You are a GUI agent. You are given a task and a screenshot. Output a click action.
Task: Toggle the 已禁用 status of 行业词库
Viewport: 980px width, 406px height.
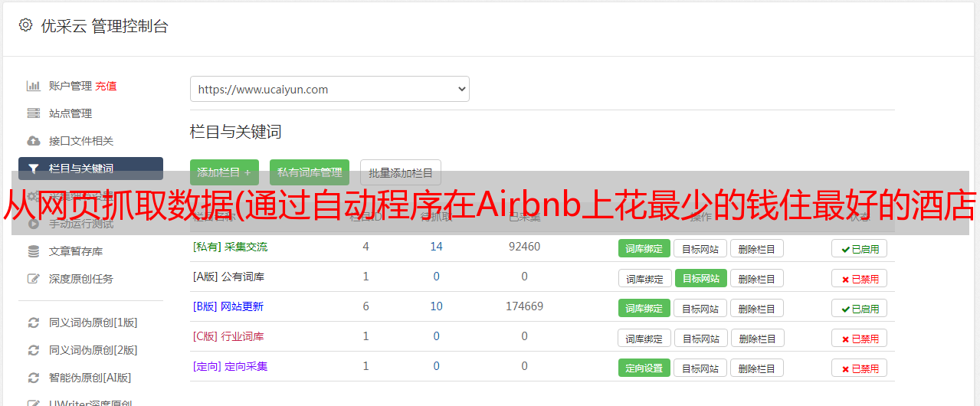[859, 338]
